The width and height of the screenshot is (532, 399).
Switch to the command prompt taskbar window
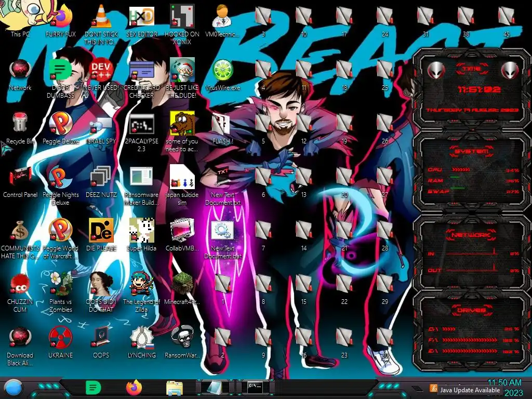coord(256,388)
